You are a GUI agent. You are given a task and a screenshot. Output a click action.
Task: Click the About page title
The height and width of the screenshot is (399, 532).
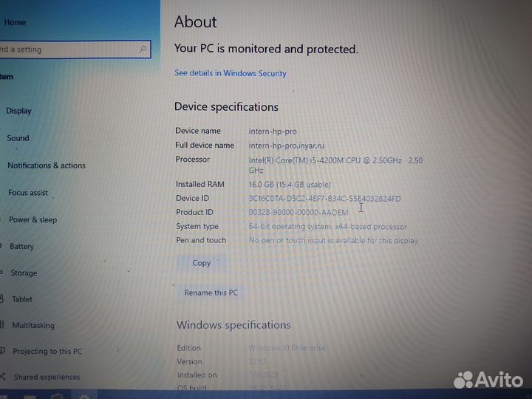195,22
